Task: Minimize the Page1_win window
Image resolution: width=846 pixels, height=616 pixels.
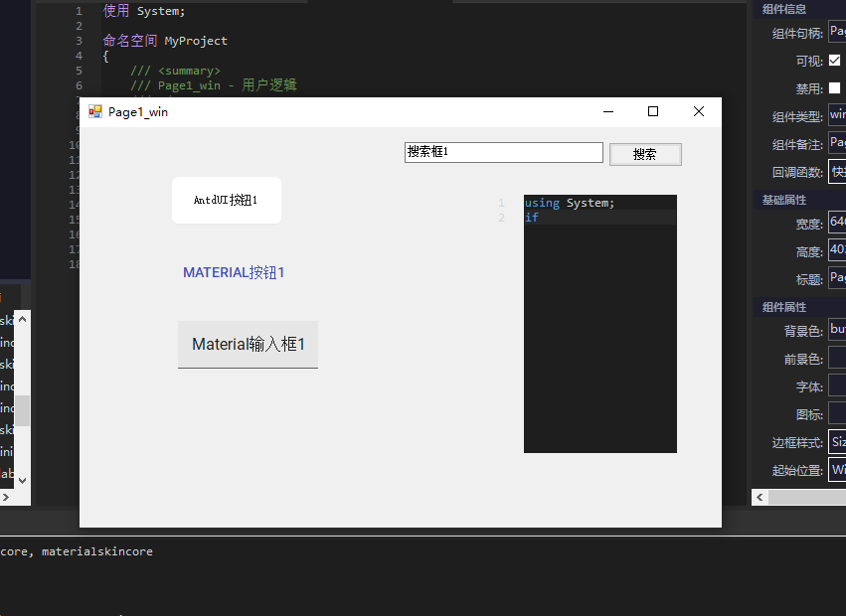Action: pos(608,111)
